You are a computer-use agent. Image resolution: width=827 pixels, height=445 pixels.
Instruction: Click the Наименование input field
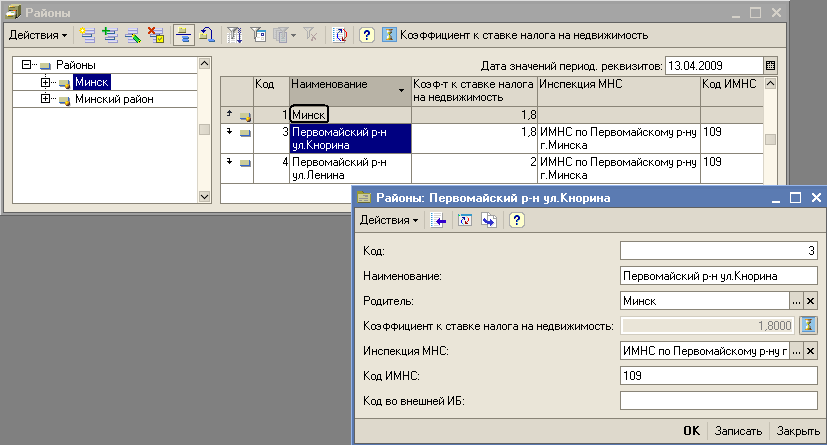(x=719, y=276)
